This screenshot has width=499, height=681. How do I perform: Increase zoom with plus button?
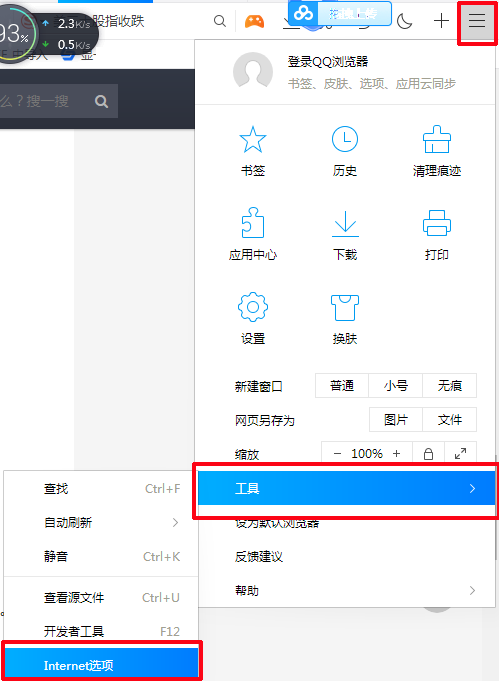(396, 453)
